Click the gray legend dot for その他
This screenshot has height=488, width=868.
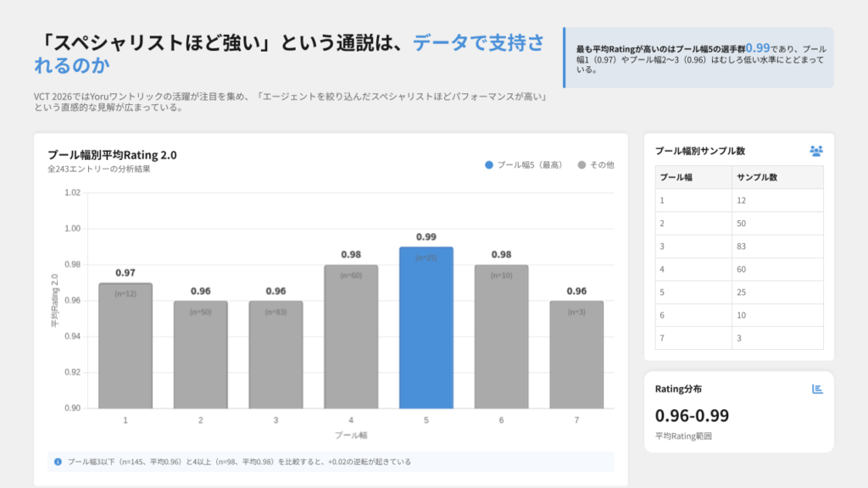[x=581, y=164]
